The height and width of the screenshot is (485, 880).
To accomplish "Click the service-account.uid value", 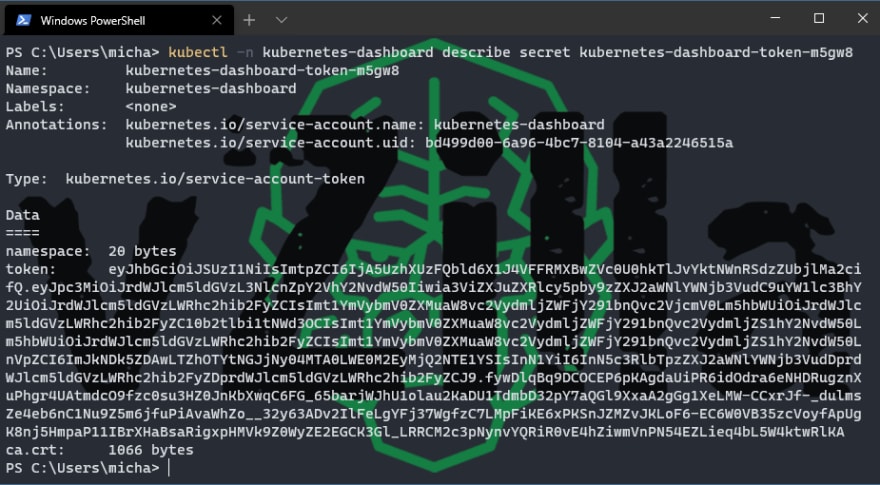I will pos(579,143).
